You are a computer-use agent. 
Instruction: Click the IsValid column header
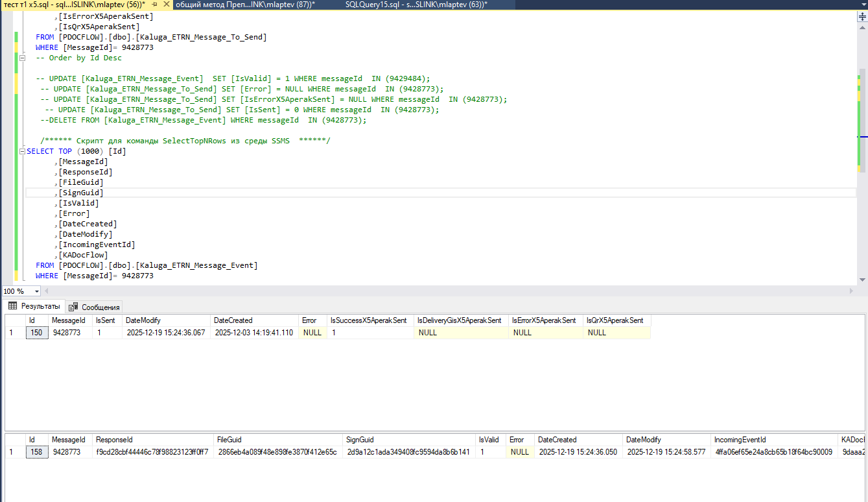click(491, 440)
